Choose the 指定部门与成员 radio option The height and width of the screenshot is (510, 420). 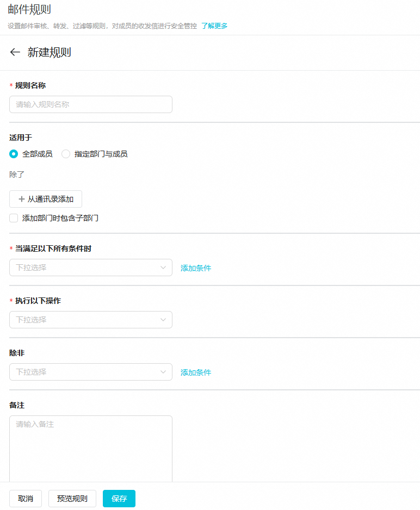point(66,154)
